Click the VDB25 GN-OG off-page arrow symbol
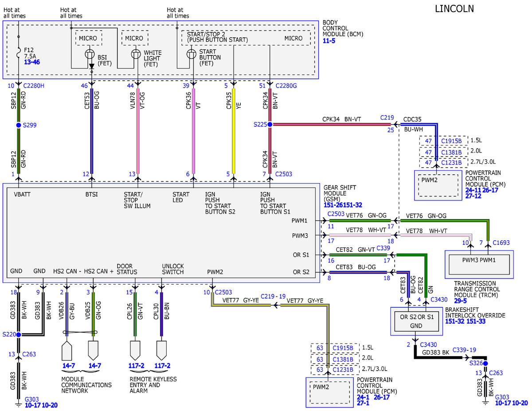Image resolution: width=532 pixels, height=411 pixels. click(x=93, y=350)
